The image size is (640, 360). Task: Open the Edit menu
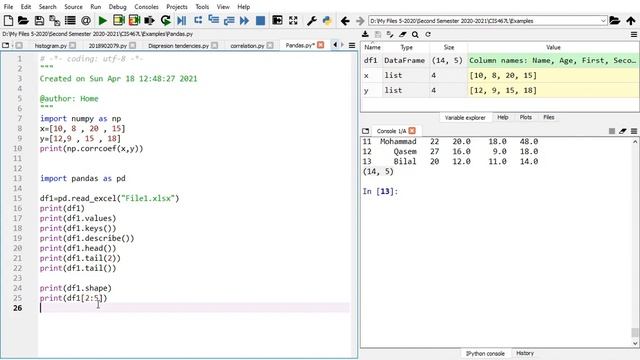pyautogui.click(x=26, y=7)
